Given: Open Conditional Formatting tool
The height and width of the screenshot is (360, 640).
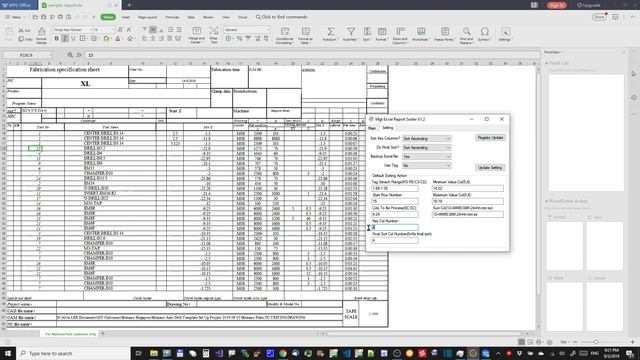Looking at the screenshot, I should click(x=285, y=32).
